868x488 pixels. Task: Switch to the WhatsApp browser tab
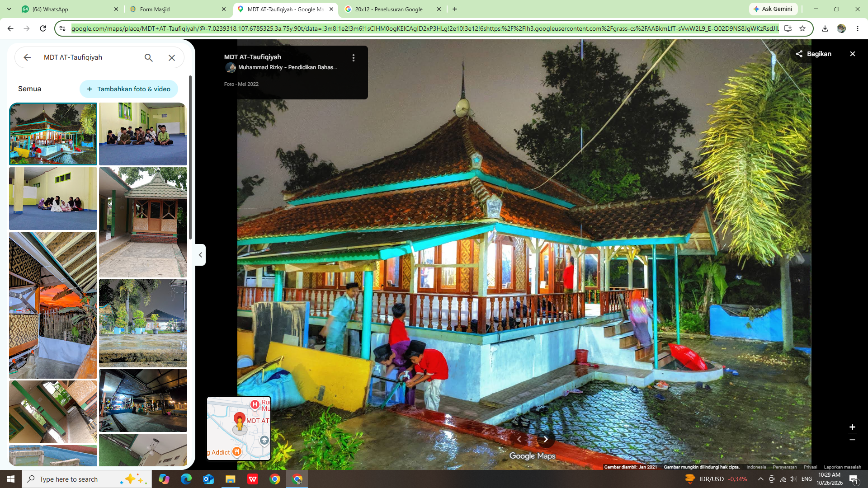(x=70, y=9)
